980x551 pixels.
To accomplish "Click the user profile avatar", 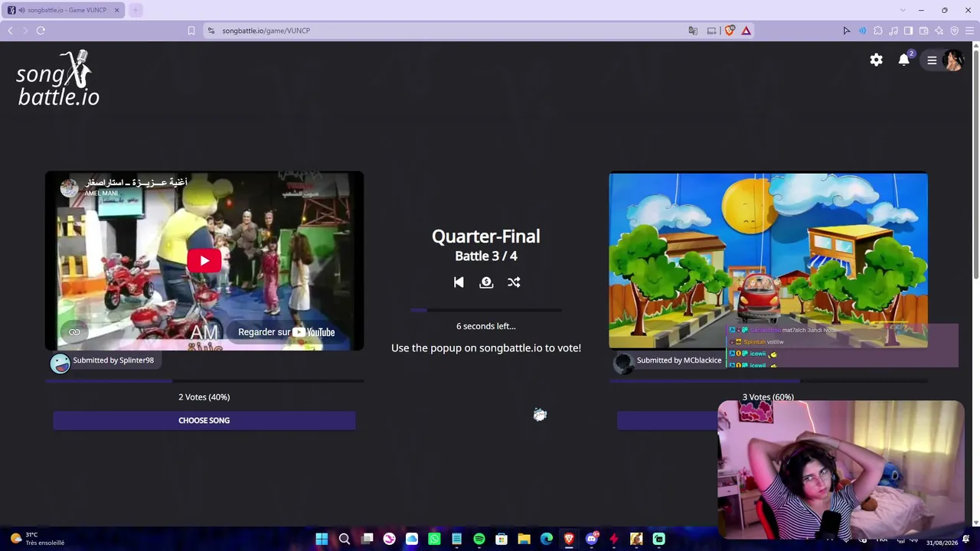I will [953, 60].
